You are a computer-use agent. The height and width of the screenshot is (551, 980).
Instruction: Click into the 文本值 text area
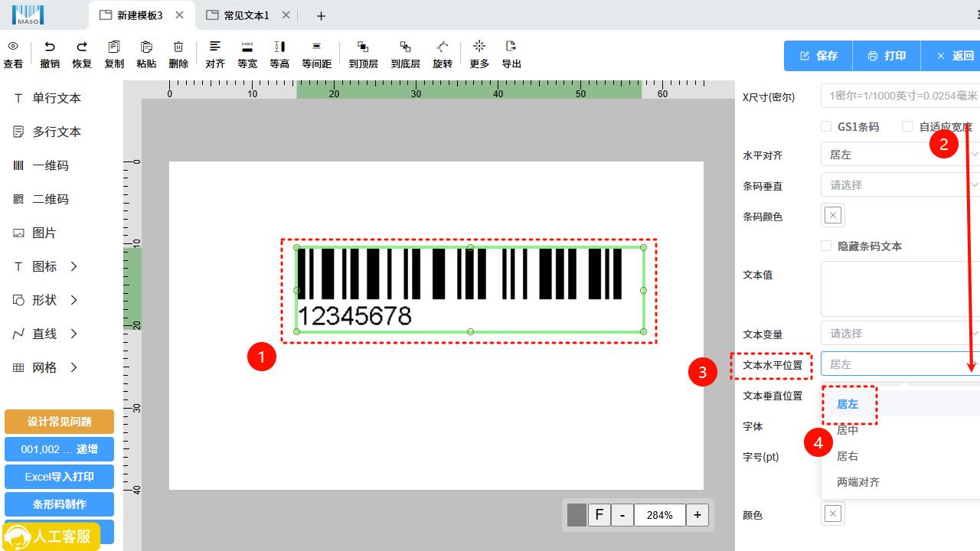coord(900,289)
